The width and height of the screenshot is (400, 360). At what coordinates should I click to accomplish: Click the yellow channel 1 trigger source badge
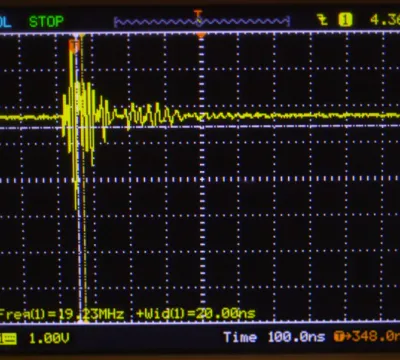[x=345, y=21]
